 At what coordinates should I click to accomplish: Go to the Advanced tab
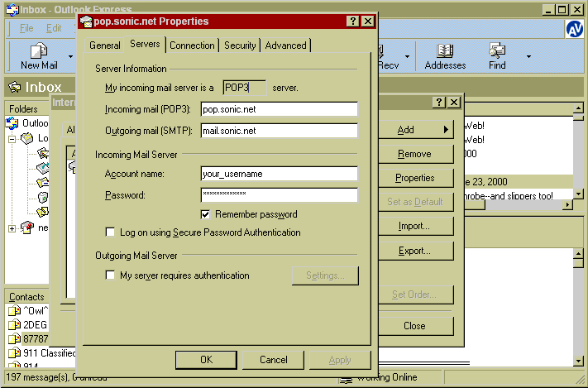(286, 46)
